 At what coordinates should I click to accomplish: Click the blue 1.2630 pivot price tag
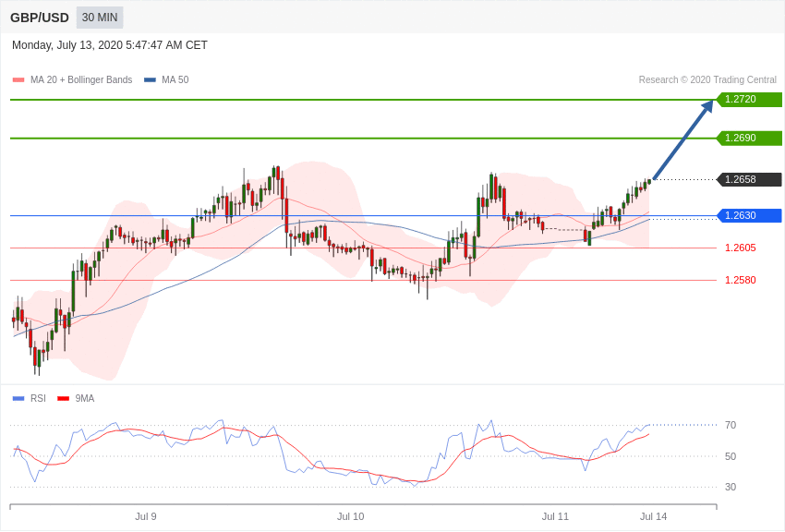[749, 216]
